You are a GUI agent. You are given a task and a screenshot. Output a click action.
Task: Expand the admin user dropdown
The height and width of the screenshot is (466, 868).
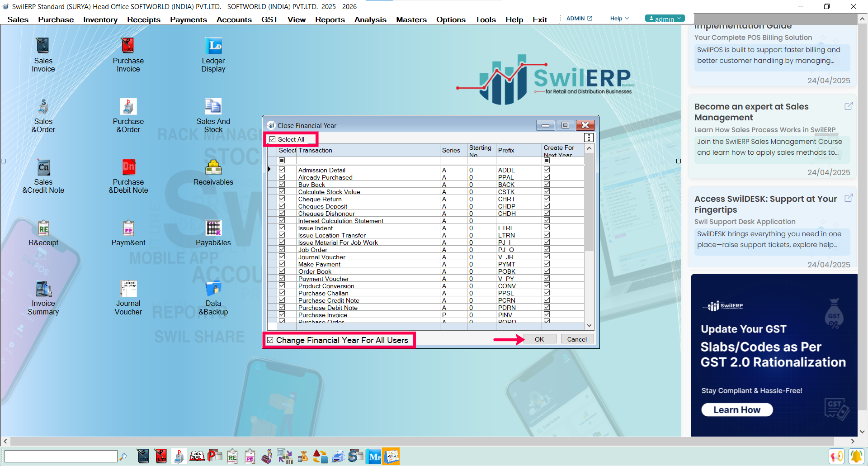click(x=665, y=19)
